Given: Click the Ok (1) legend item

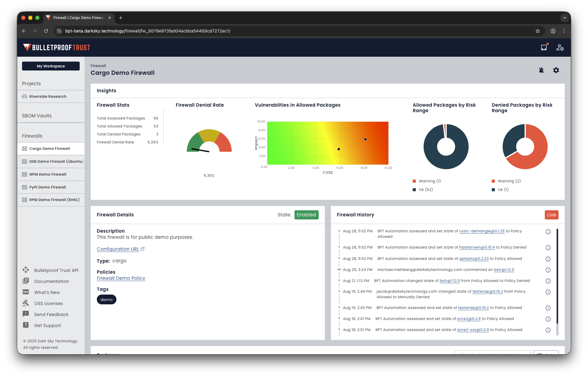Looking at the screenshot, I should [x=500, y=190].
